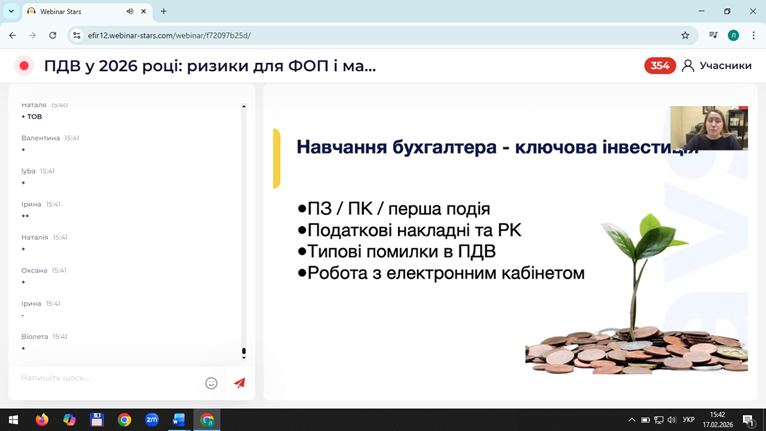Bookmark this page with the star icon
The height and width of the screenshot is (431, 766).
pos(685,35)
